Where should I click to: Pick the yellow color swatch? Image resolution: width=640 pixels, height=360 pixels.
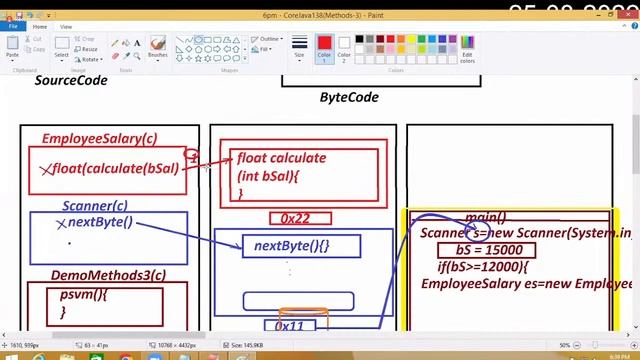[411, 39]
